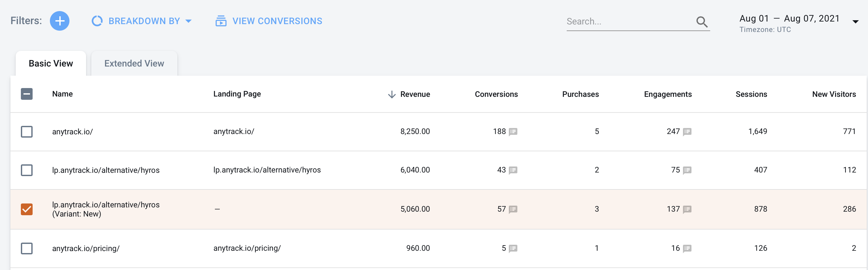Click the search magnifier icon
Image resolution: width=868 pixels, height=270 pixels.
[x=702, y=22]
